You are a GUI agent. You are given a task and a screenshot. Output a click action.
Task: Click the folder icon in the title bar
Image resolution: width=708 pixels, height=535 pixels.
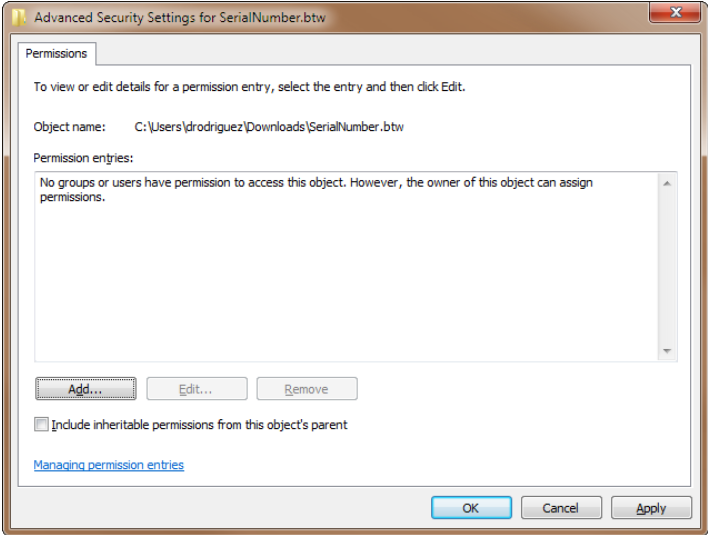18,18
